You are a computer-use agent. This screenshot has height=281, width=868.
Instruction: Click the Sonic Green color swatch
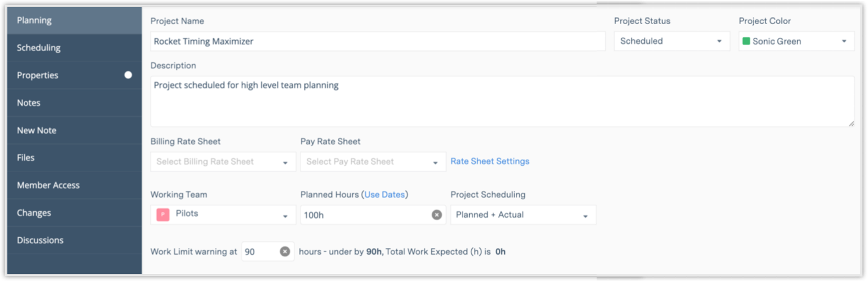pos(746,41)
